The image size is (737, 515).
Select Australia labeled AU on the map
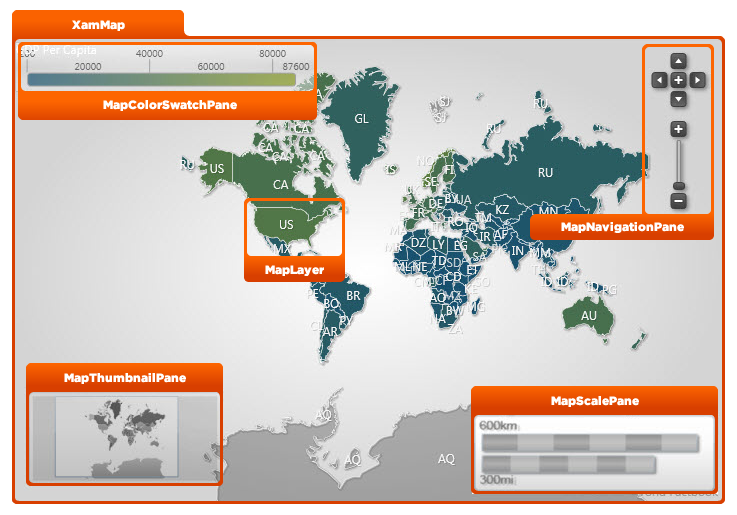tap(588, 316)
